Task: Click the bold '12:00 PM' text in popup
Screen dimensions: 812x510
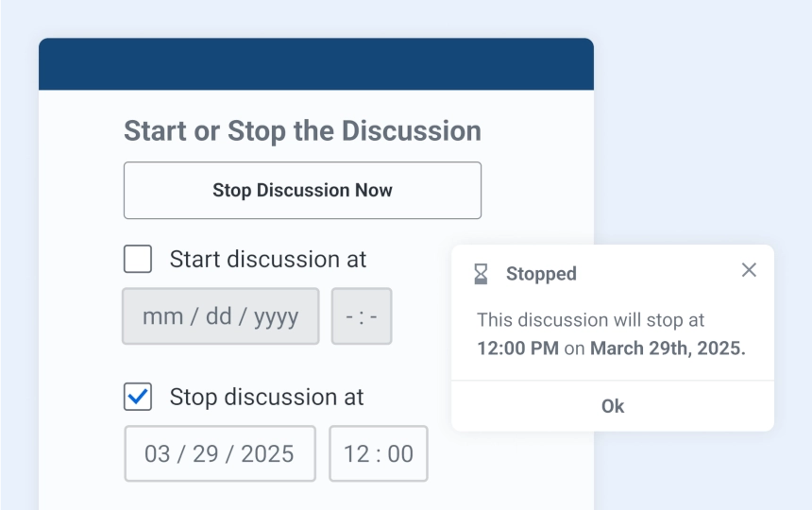Action: coord(517,348)
